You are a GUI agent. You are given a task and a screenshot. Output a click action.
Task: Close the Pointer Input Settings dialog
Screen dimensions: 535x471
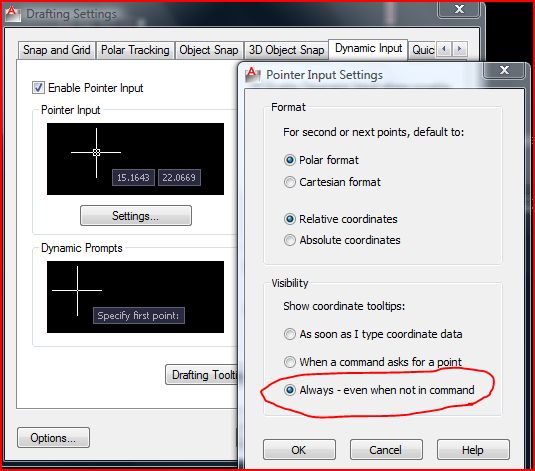click(x=504, y=70)
